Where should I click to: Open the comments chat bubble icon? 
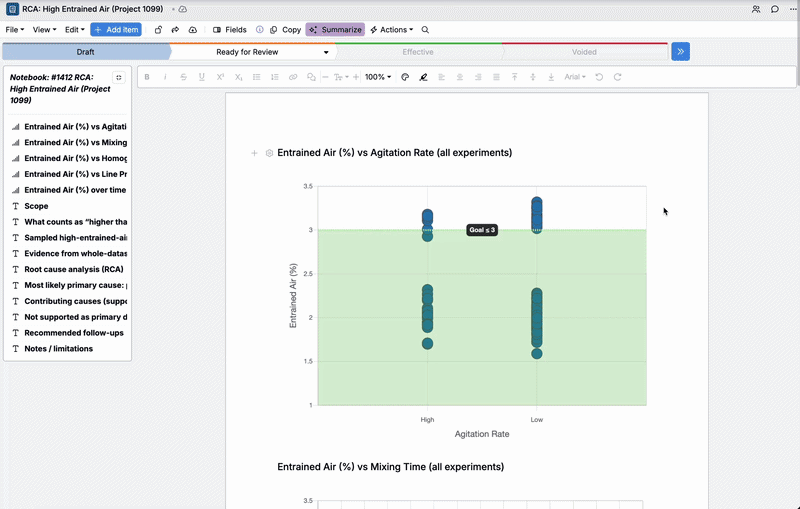click(x=775, y=9)
